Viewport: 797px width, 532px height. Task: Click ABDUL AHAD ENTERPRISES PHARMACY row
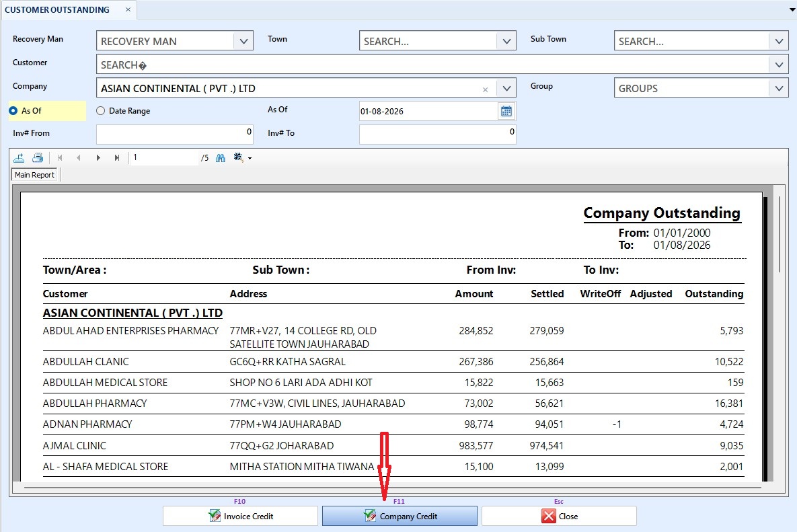[x=393, y=337]
